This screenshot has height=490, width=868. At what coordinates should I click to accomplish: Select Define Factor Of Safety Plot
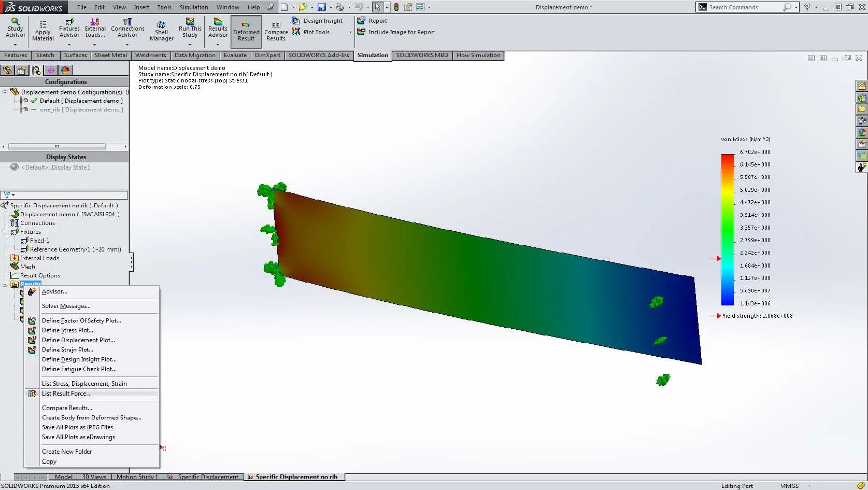[81, 320]
